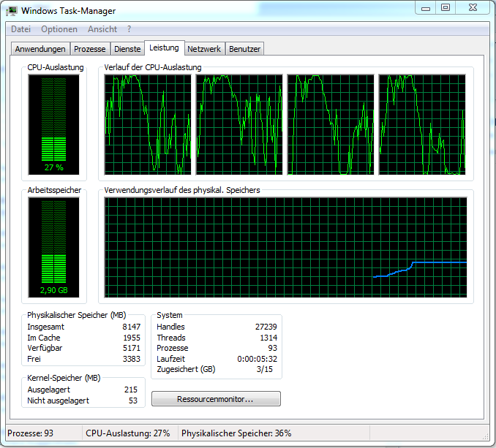Viewport: 496px width, 448px height.
Task: Click the Ausgelagert value 215
Action: 131,390
